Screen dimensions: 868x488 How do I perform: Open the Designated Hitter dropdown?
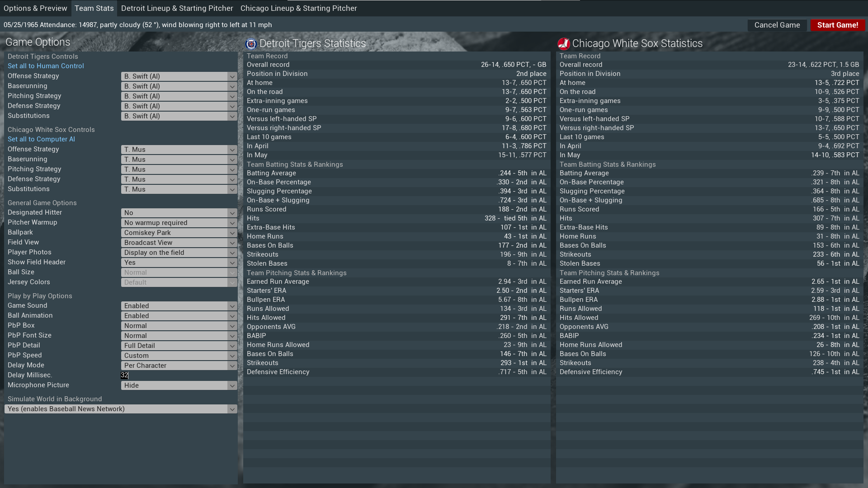click(179, 213)
